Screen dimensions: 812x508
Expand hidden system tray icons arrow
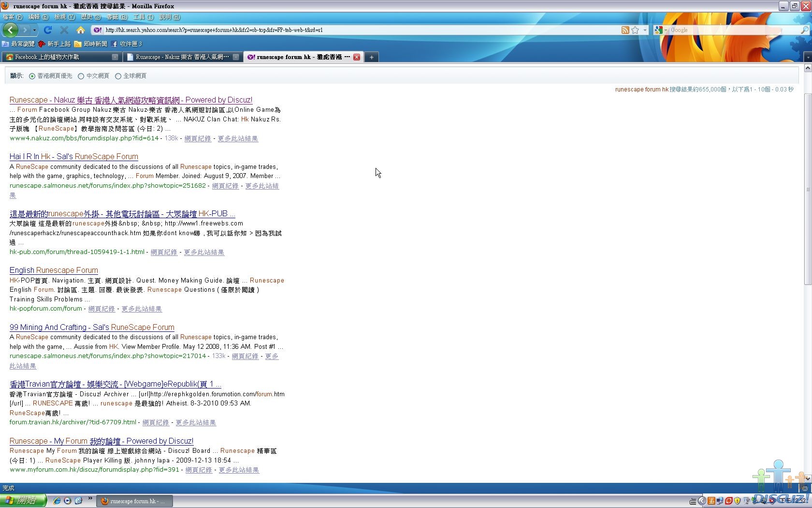click(x=702, y=501)
